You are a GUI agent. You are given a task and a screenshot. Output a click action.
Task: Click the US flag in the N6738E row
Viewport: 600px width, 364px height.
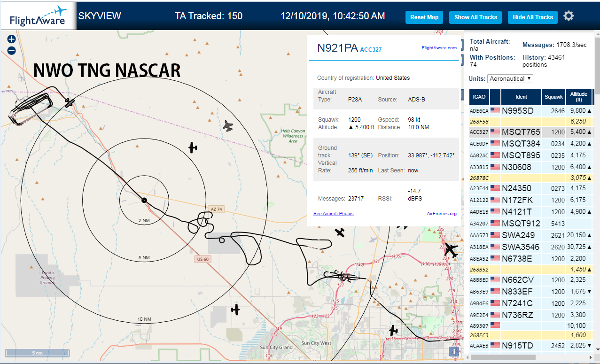pos(495,259)
